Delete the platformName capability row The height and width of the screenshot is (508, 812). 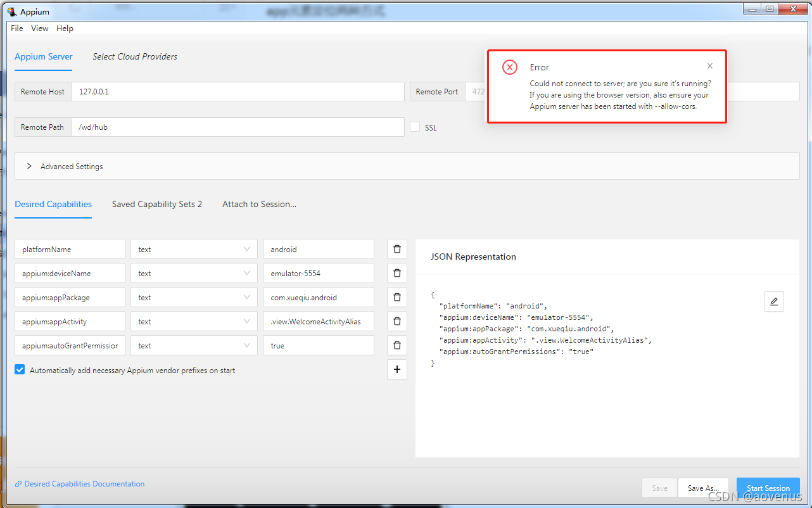point(397,249)
